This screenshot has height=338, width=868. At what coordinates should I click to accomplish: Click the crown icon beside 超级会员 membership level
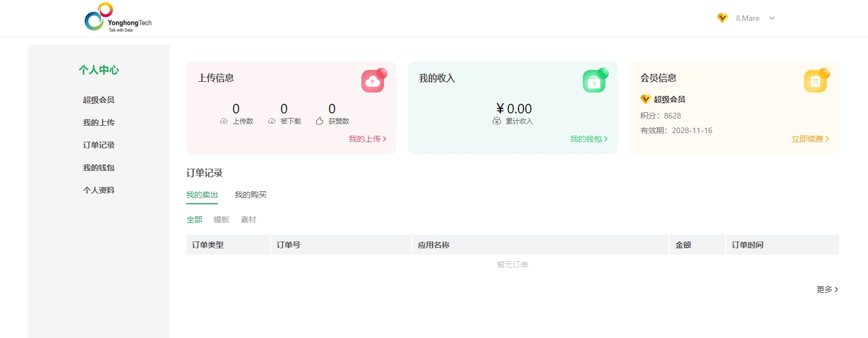[x=645, y=99]
